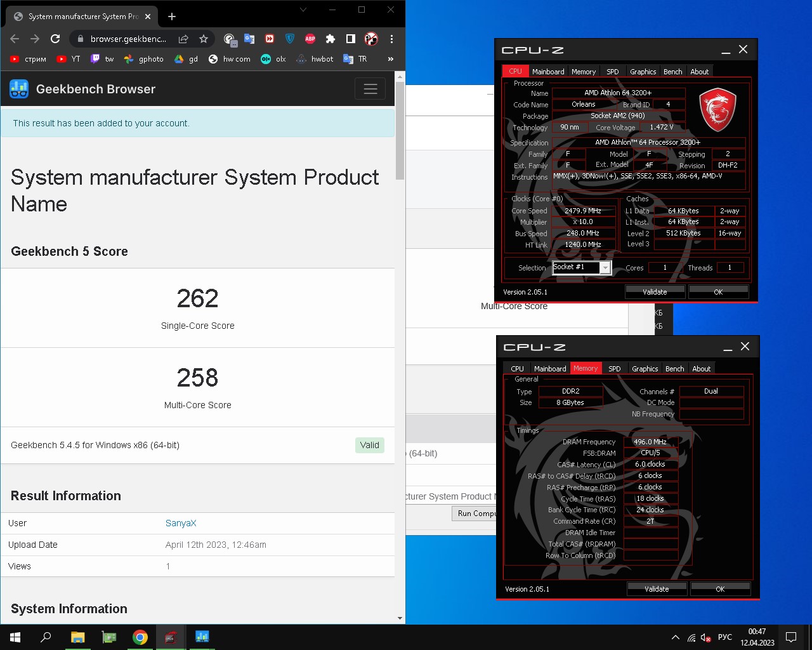Switch to SPD tab in bottom CPU-Z

[615, 369]
